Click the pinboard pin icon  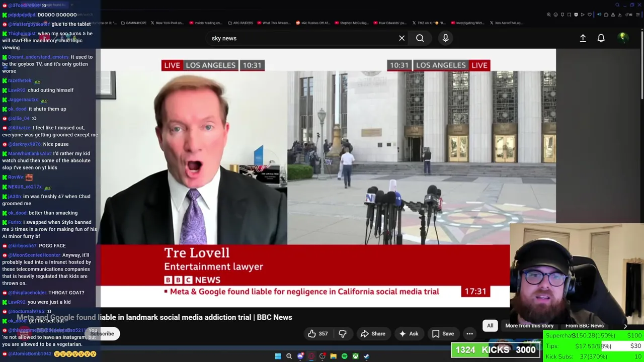pyautogui.click(x=562, y=15)
